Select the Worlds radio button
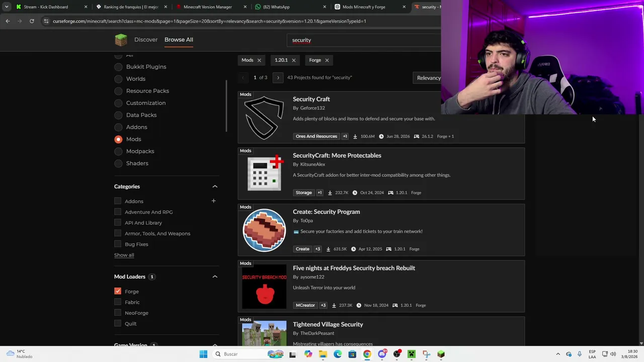Image resolution: width=644 pixels, height=362 pixels. point(118,79)
